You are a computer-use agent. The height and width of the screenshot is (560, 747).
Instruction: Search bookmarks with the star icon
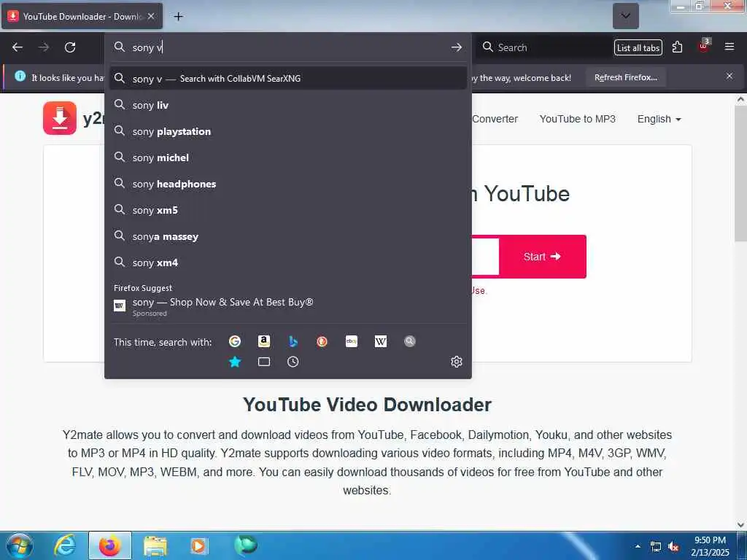(x=235, y=362)
